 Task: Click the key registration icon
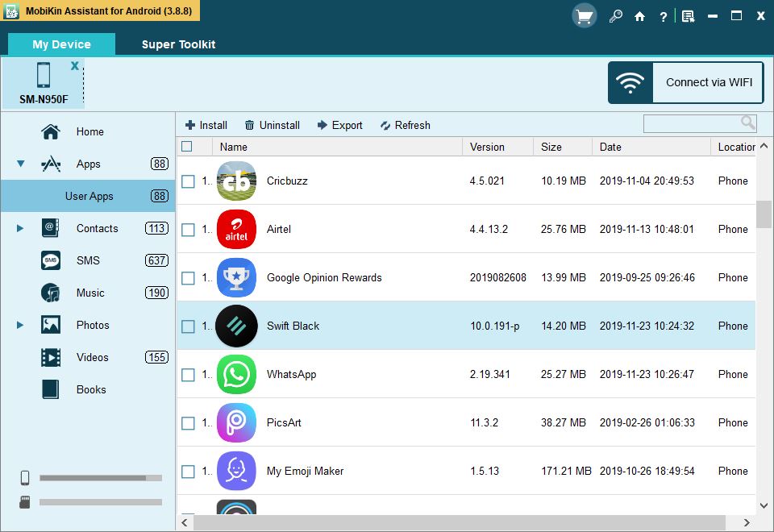click(615, 16)
